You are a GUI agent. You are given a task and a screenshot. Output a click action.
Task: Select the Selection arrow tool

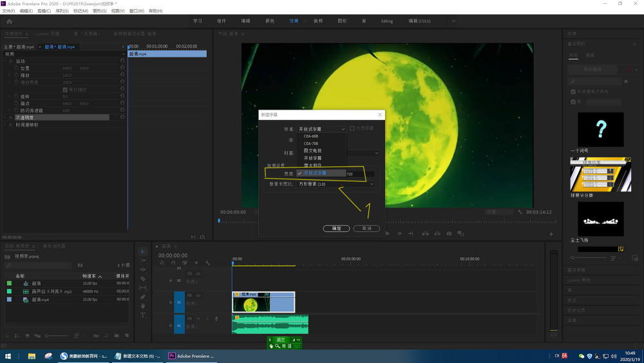coord(143,251)
